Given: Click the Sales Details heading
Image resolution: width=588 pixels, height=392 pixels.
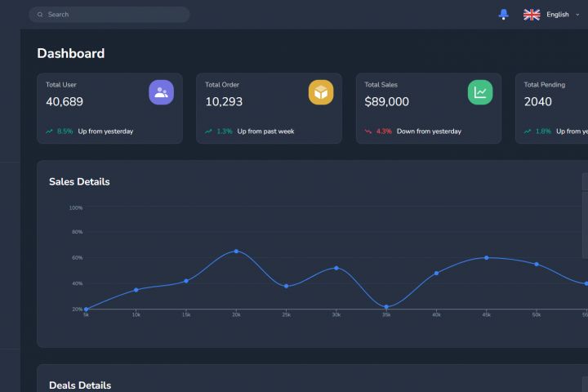Looking at the screenshot, I should coord(79,182).
